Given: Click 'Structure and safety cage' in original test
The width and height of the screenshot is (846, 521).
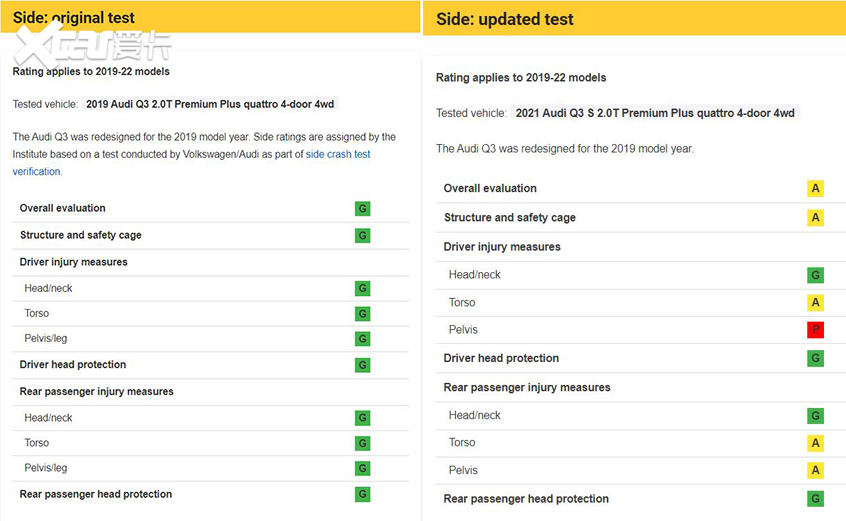Looking at the screenshot, I should [x=81, y=235].
